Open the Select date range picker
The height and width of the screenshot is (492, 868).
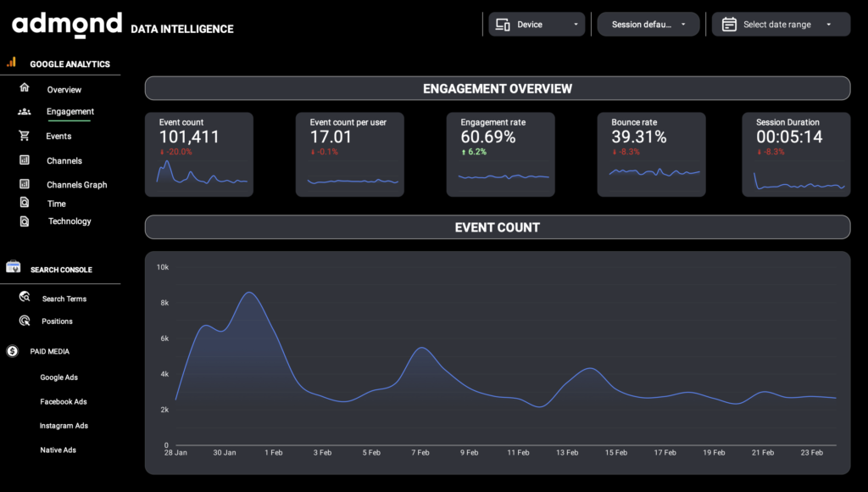781,25
